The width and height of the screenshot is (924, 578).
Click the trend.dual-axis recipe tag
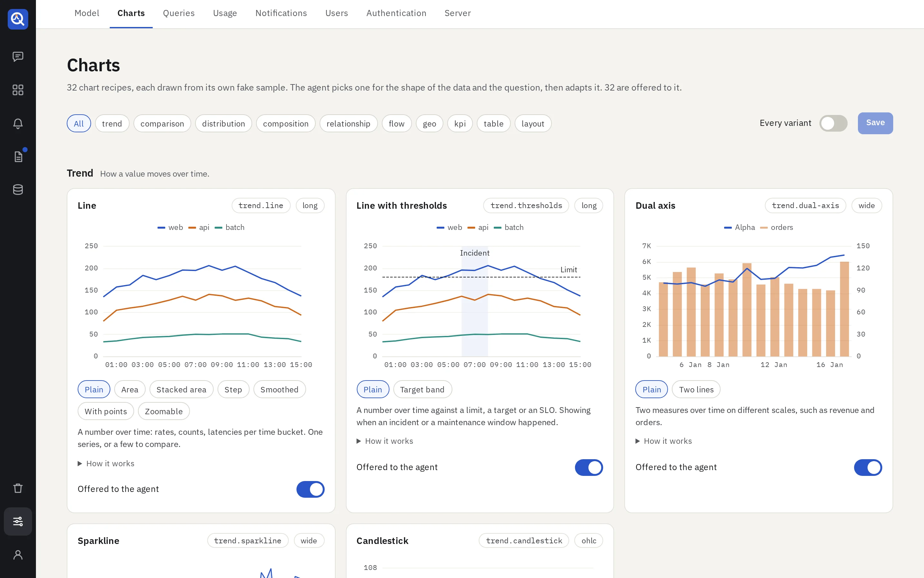[x=805, y=205]
